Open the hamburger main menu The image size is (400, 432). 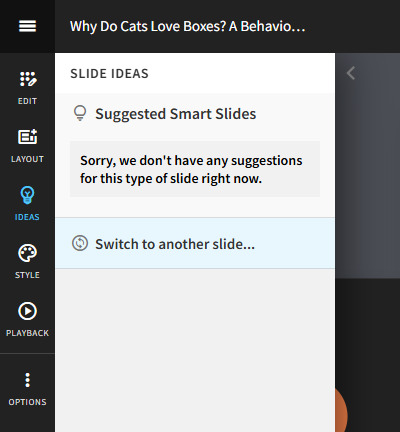click(x=27, y=26)
